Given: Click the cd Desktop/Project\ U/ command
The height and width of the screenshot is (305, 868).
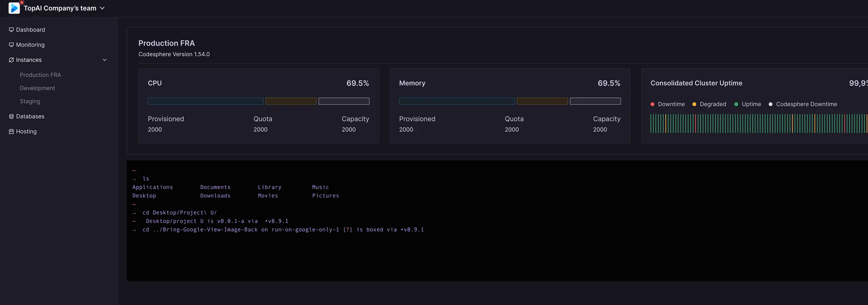Looking at the screenshot, I should (179, 213).
